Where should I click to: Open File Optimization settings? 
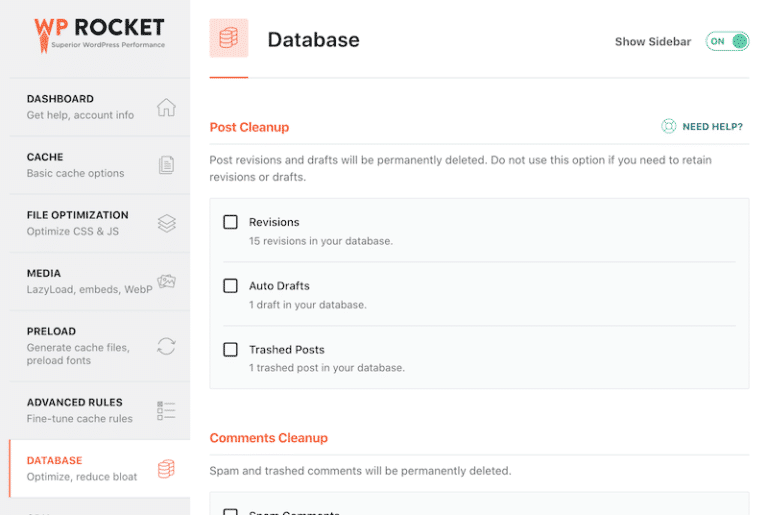point(78,223)
